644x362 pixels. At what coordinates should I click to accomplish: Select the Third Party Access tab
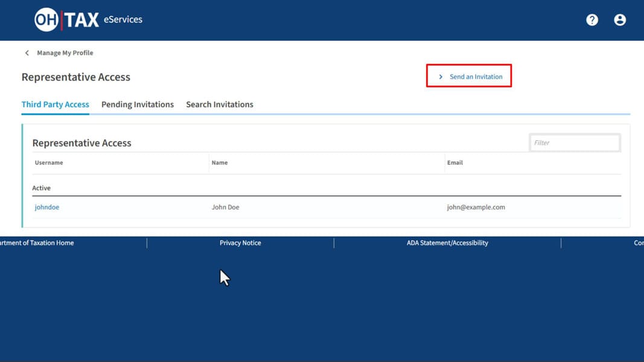click(55, 104)
